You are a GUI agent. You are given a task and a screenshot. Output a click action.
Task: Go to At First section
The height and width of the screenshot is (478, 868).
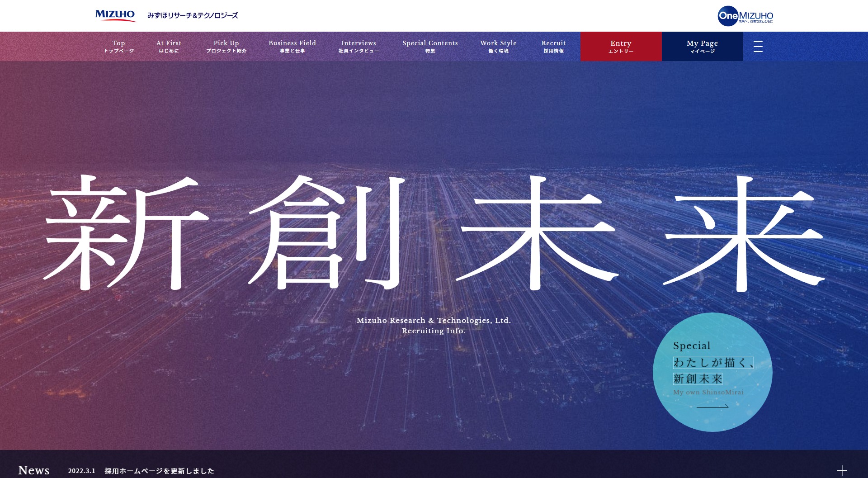click(169, 47)
